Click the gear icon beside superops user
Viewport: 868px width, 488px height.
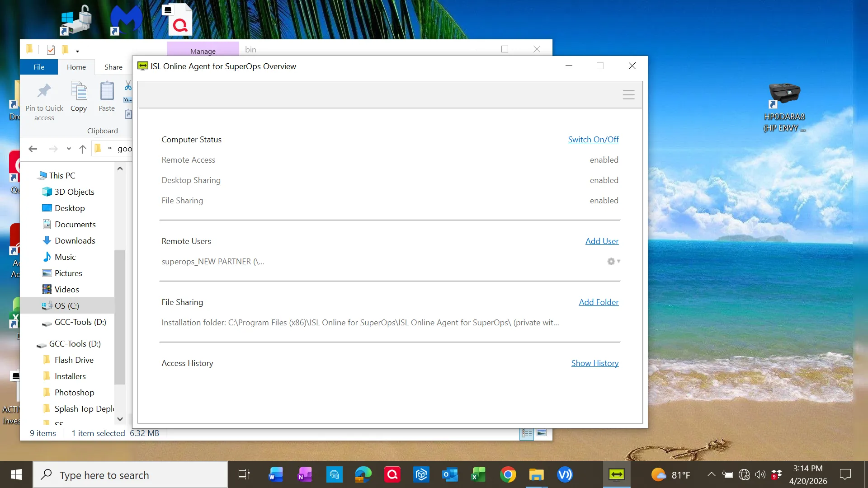[x=611, y=262]
